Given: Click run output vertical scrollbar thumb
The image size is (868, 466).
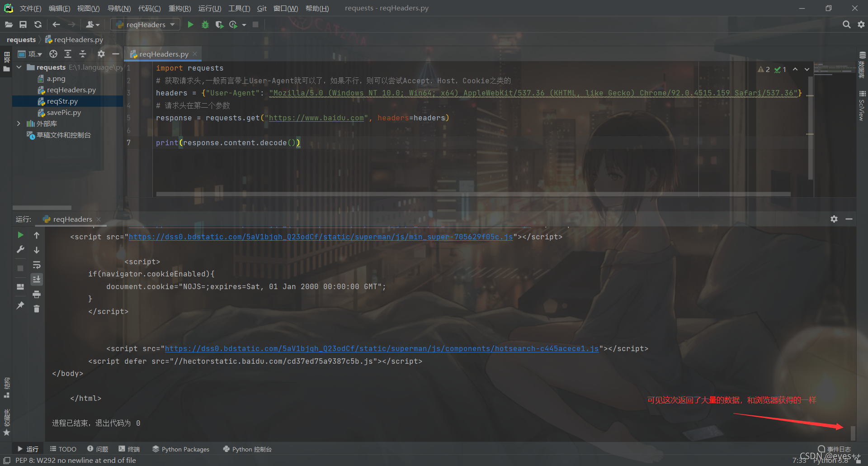Looking at the screenshot, I should (853, 433).
